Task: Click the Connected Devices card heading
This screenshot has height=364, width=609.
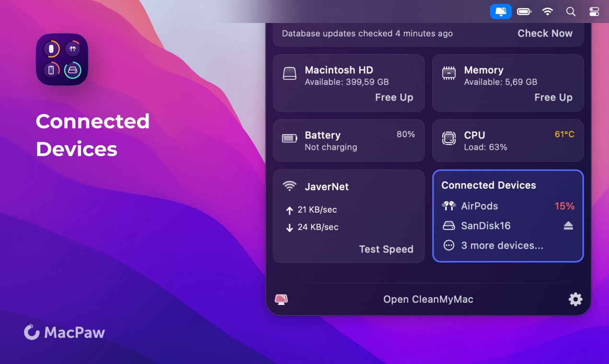Action: point(489,185)
